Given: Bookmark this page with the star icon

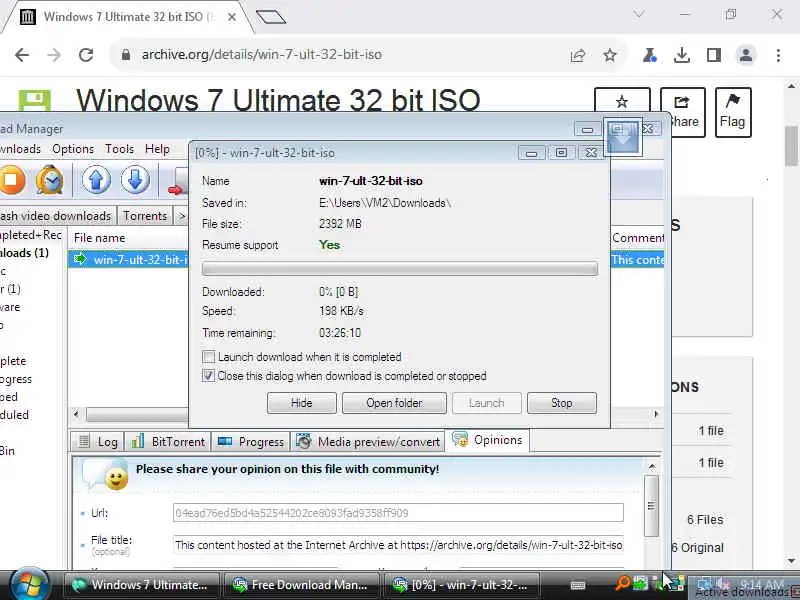Looking at the screenshot, I should point(610,55).
